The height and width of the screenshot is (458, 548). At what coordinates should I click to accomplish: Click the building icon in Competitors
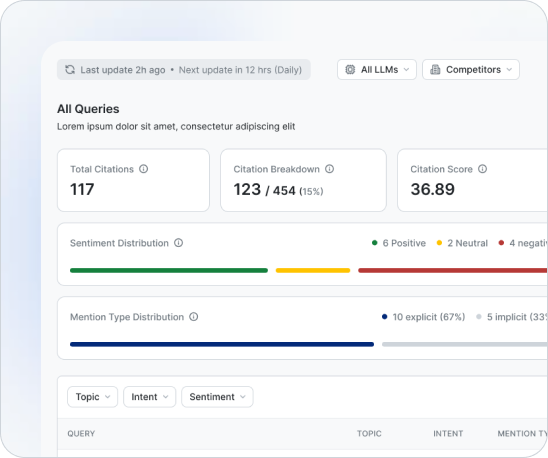coord(435,70)
